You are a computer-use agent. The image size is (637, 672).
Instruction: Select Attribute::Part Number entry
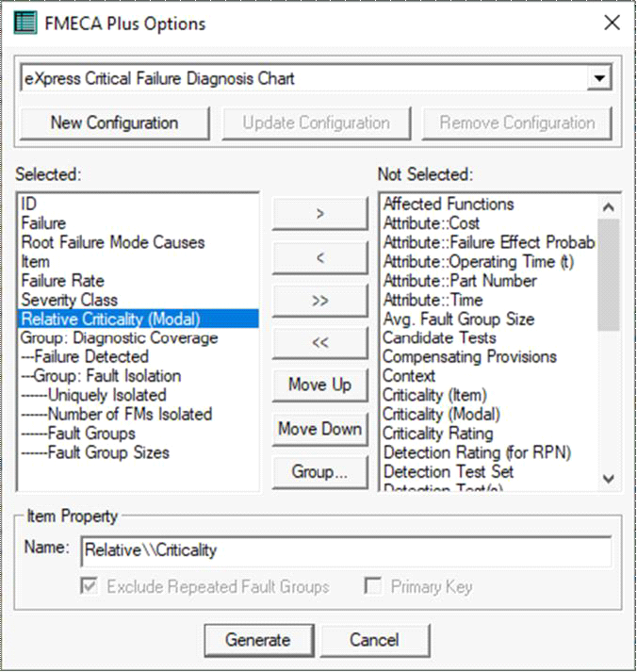pos(489,281)
